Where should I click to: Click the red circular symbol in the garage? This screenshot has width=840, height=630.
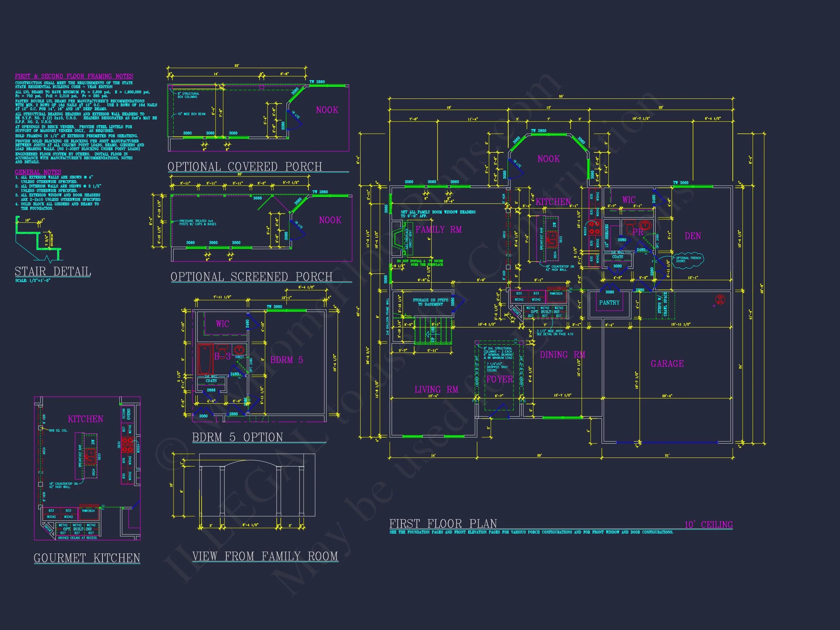(x=720, y=300)
